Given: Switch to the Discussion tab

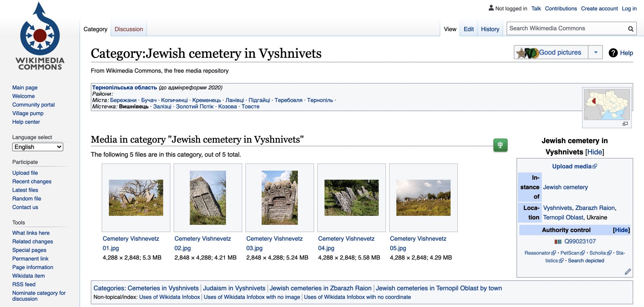Looking at the screenshot, I should click(x=129, y=29).
